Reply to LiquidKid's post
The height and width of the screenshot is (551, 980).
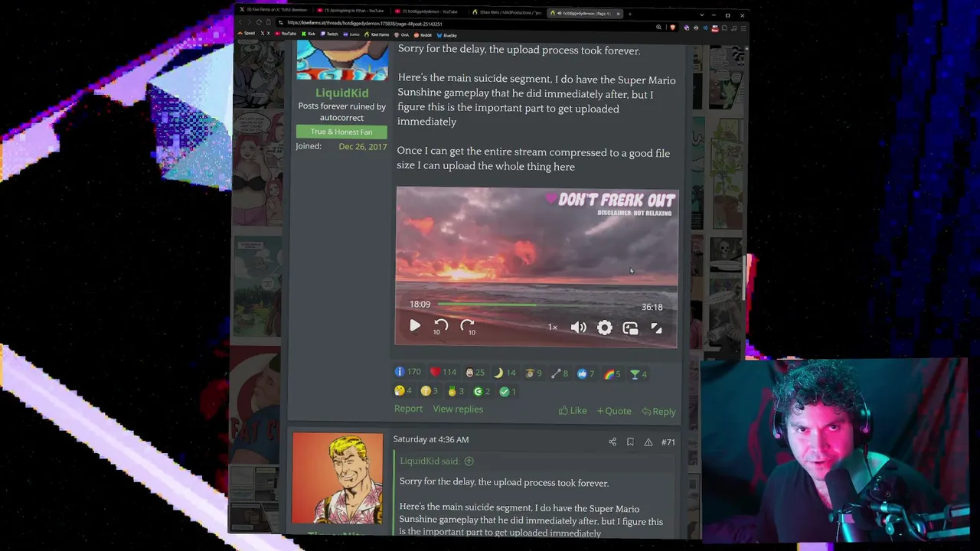[x=658, y=412]
